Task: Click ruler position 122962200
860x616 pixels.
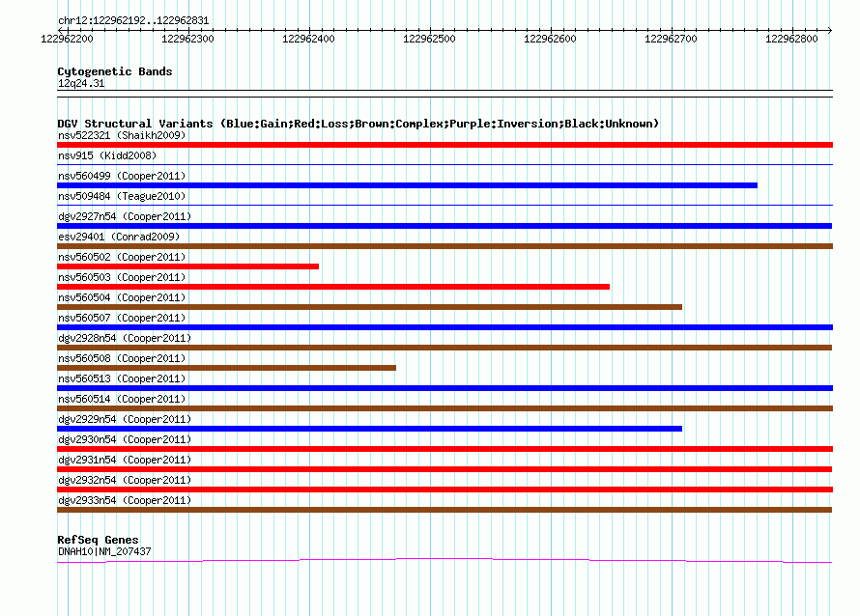Action: 67,39
